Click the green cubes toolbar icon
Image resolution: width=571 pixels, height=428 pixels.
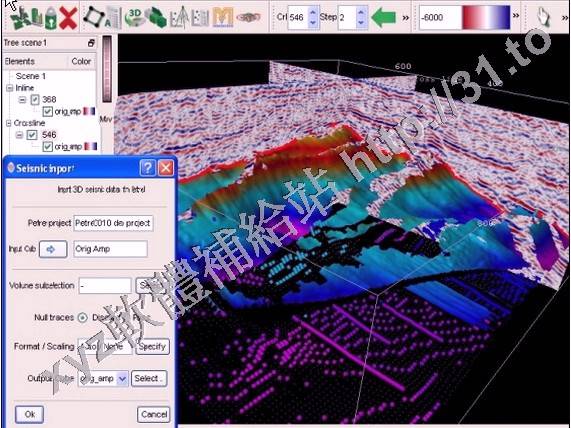click(156, 17)
